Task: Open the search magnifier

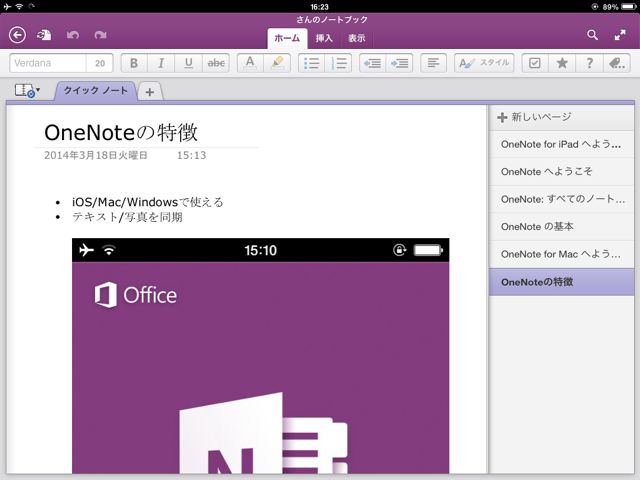Action: [x=592, y=35]
